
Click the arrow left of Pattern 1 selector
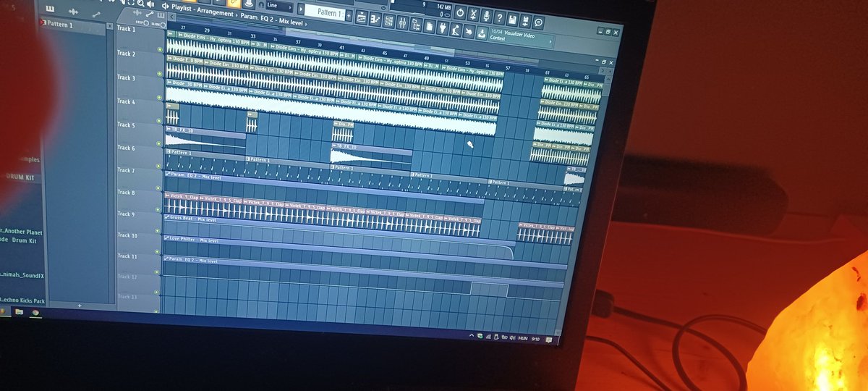[x=301, y=9]
